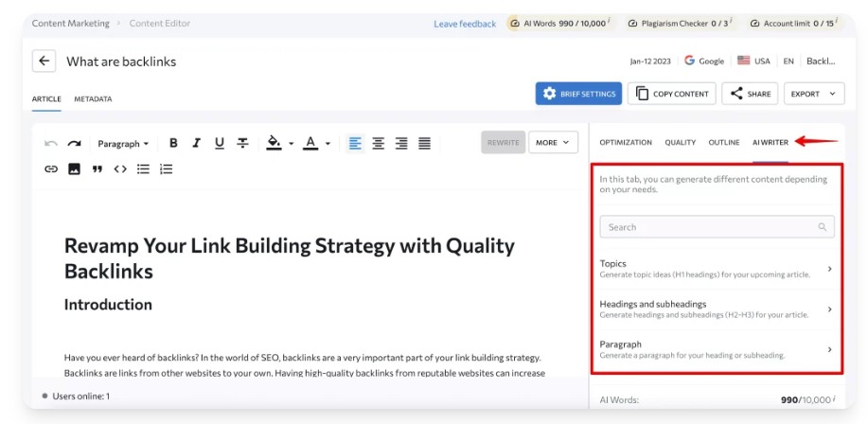Align text to the left
The height and width of the screenshot is (424, 868).
point(355,143)
